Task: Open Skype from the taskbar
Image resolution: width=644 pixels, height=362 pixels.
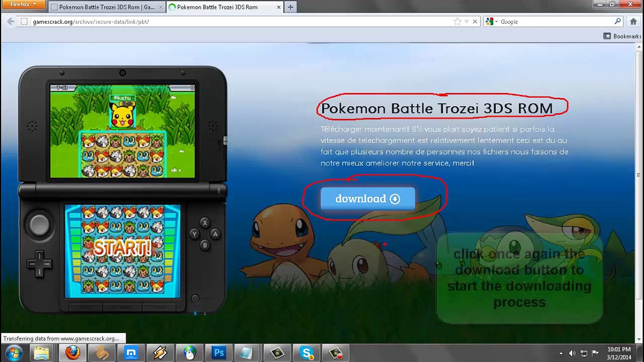Action: click(307, 353)
